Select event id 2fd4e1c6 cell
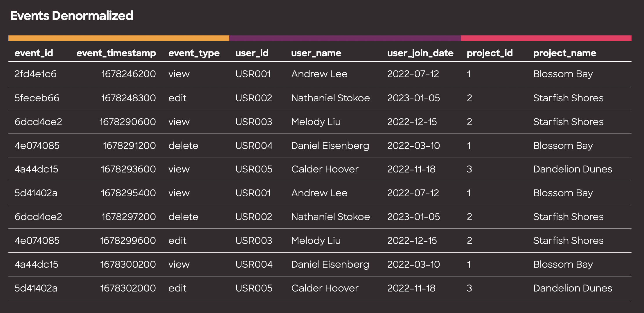Screen dimensions: 644x313 coord(35,74)
